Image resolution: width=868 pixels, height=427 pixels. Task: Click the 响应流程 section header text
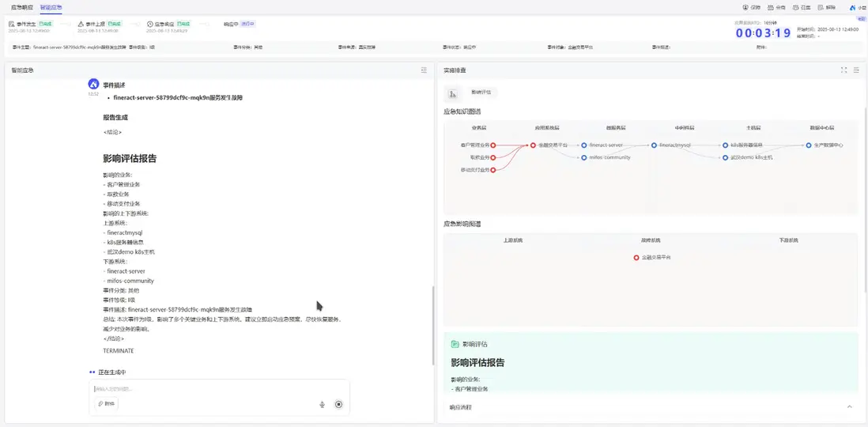click(461, 407)
